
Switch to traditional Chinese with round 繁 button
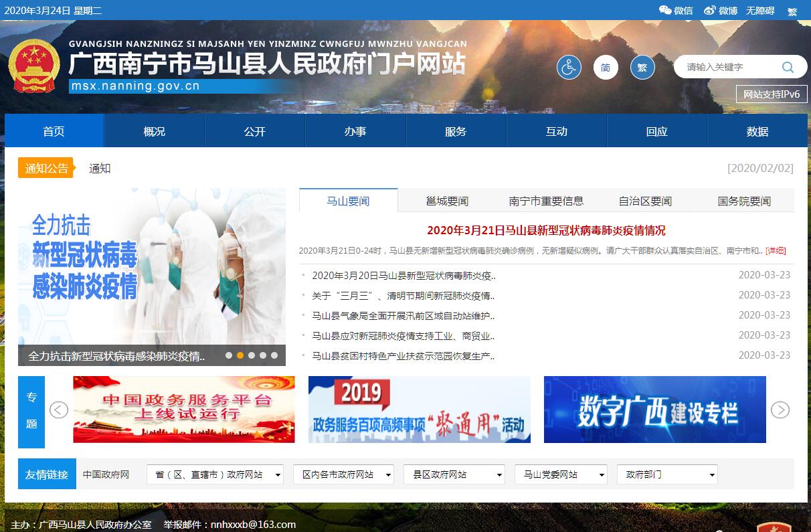click(x=642, y=68)
